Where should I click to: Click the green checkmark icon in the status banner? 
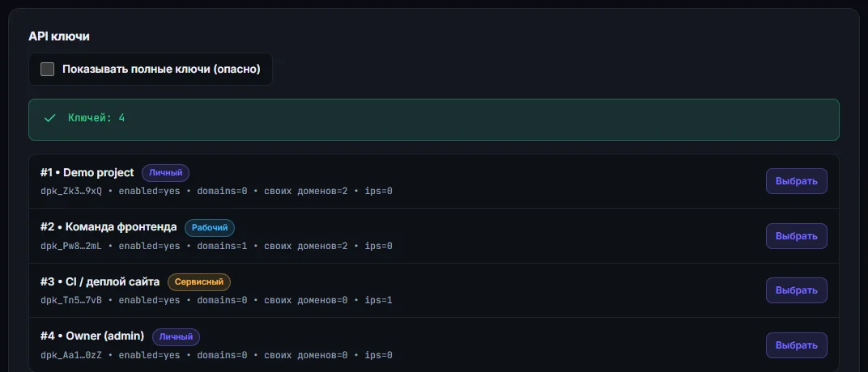coord(50,118)
